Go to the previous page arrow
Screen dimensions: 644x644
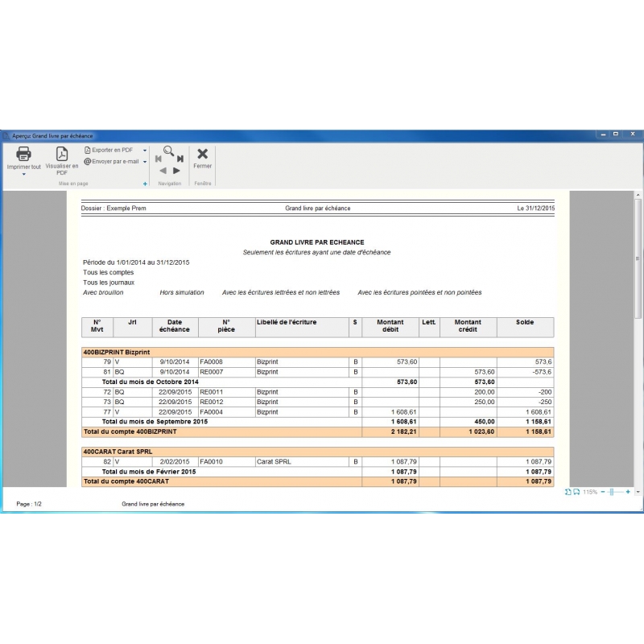(163, 171)
